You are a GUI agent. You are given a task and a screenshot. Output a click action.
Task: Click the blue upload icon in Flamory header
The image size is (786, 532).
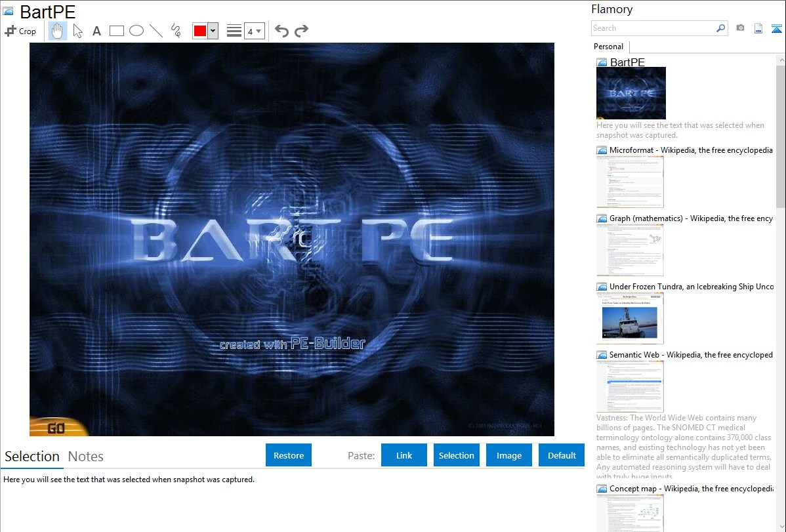[776, 28]
